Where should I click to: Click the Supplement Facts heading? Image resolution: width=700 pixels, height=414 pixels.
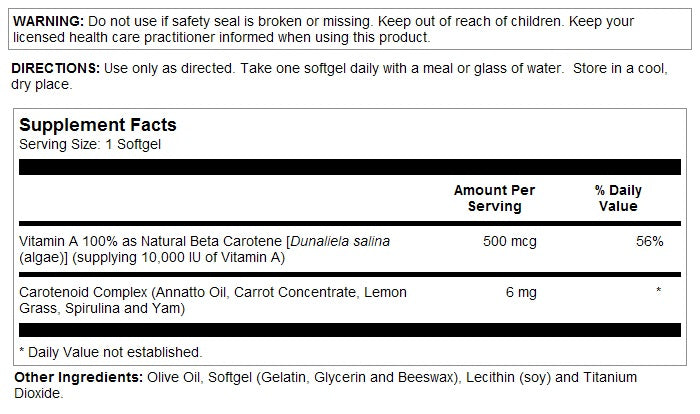point(98,125)
